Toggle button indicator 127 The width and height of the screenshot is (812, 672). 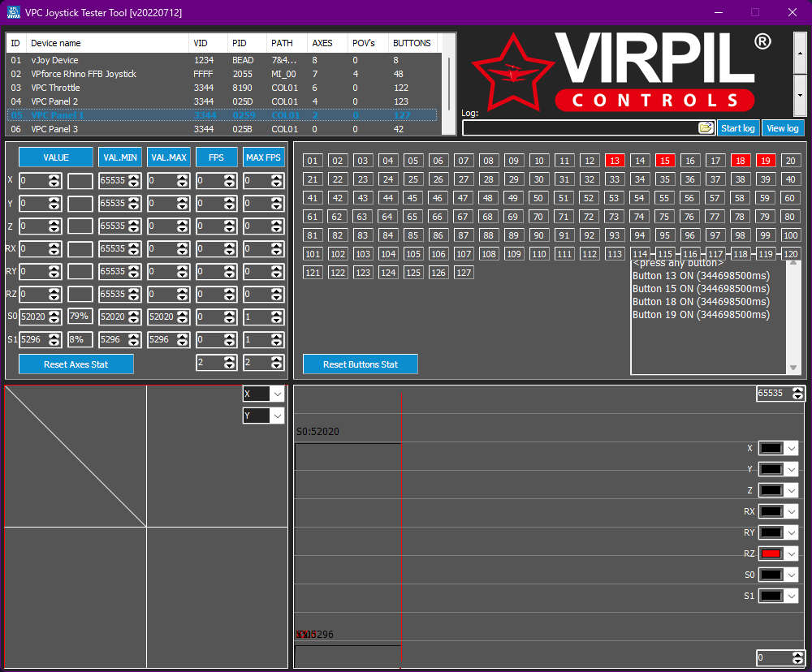coord(464,273)
